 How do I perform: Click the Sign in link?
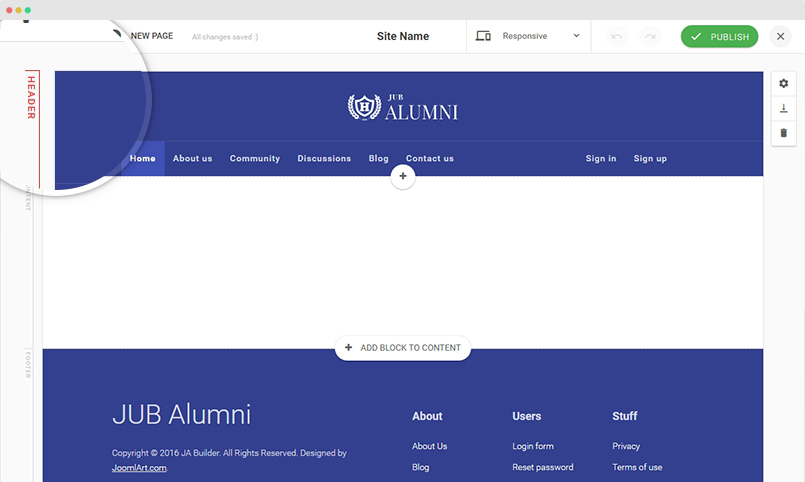(601, 158)
